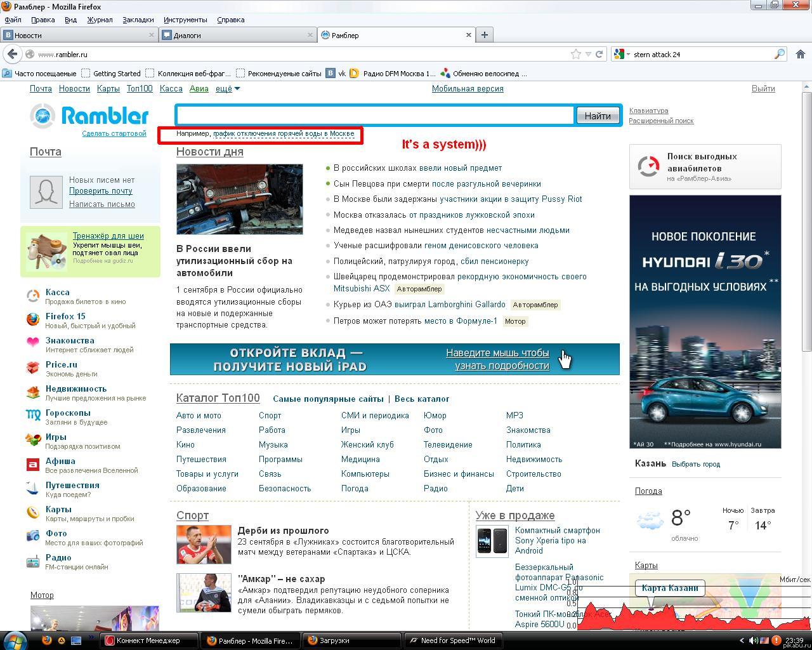Open the Закладки menu
Screen dimensions: 812x650
point(138,20)
